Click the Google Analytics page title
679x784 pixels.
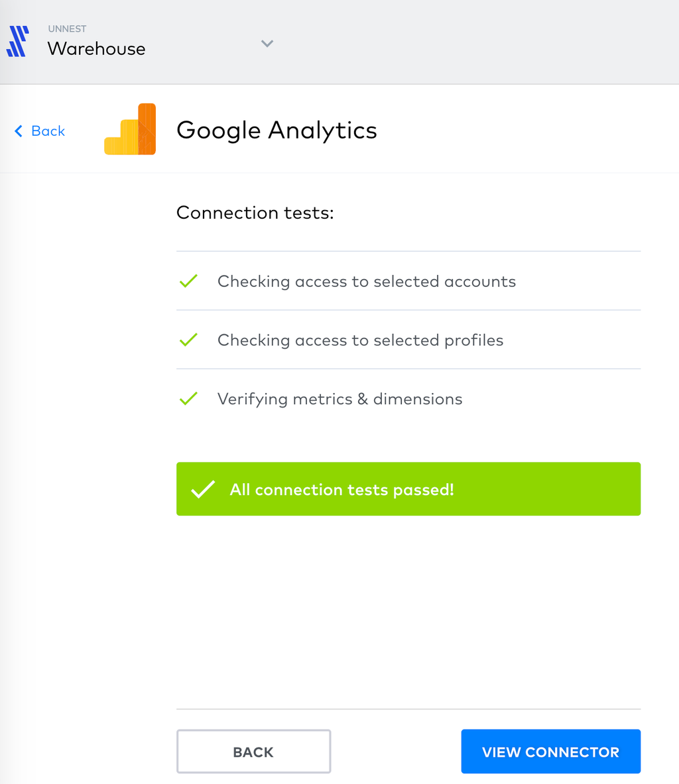click(x=277, y=131)
